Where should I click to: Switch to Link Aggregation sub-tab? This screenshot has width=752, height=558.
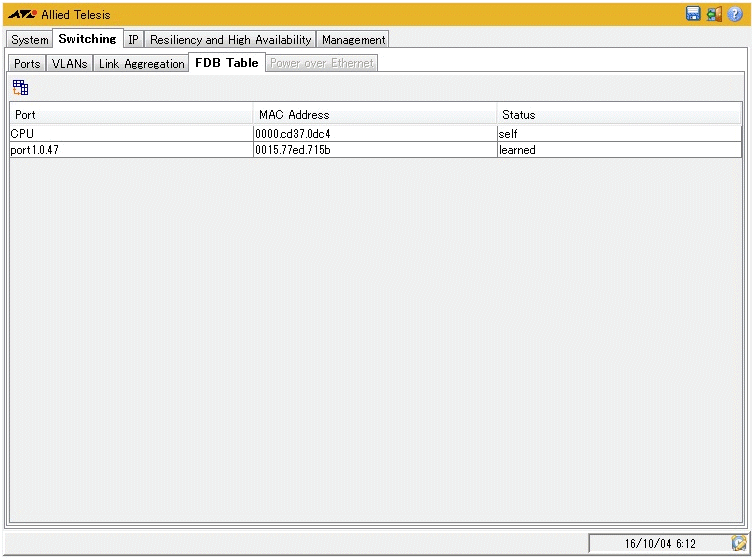click(x=141, y=64)
